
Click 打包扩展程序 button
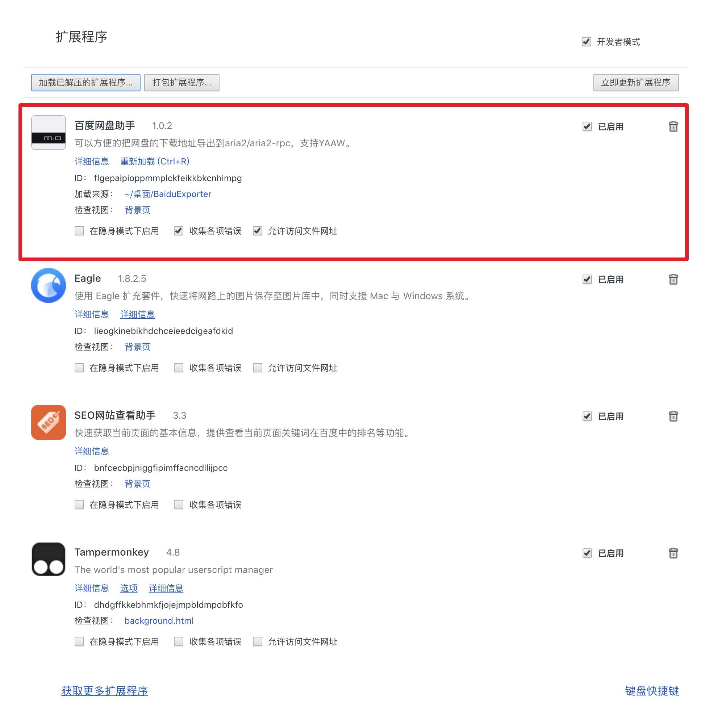182,83
